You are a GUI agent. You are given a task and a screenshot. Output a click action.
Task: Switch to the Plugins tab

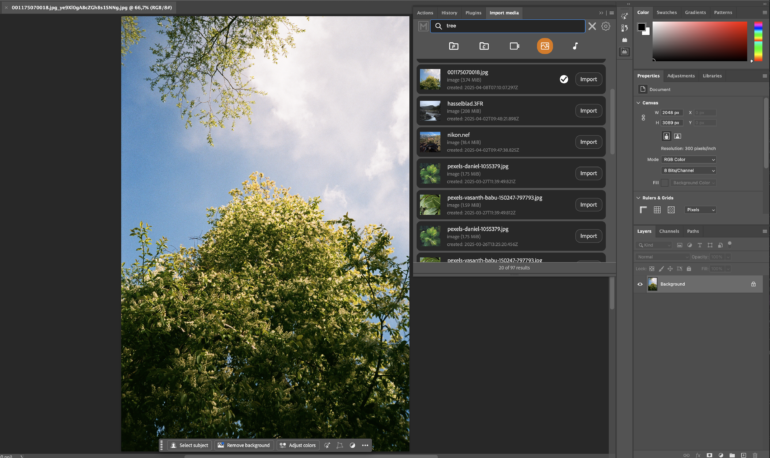[x=473, y=12]
